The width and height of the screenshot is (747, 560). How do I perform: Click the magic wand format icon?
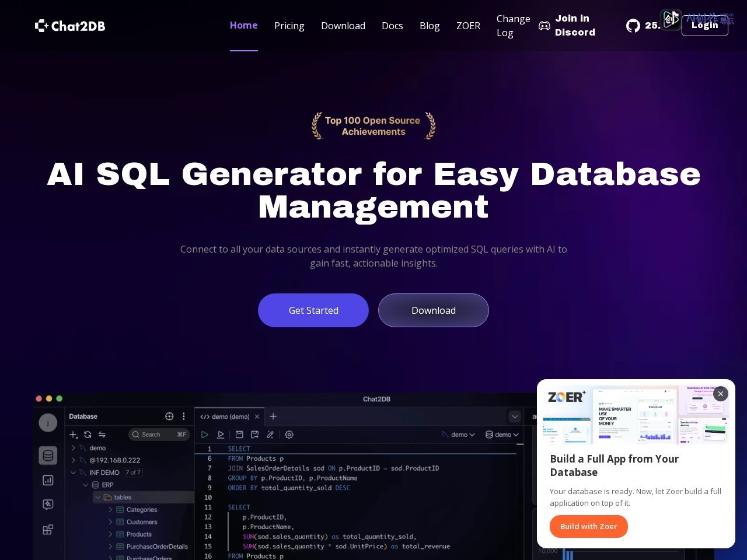(x=270, y=435)
